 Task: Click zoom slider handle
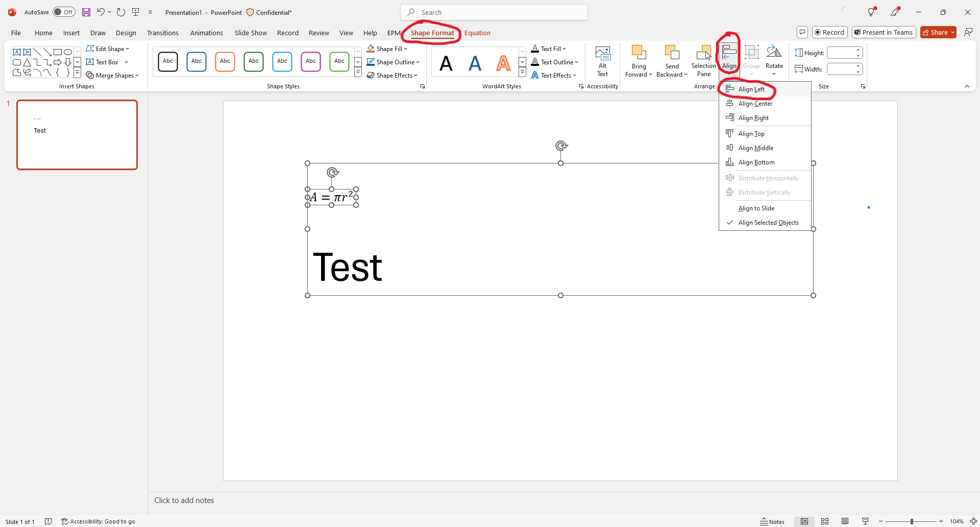pos(912,521)
